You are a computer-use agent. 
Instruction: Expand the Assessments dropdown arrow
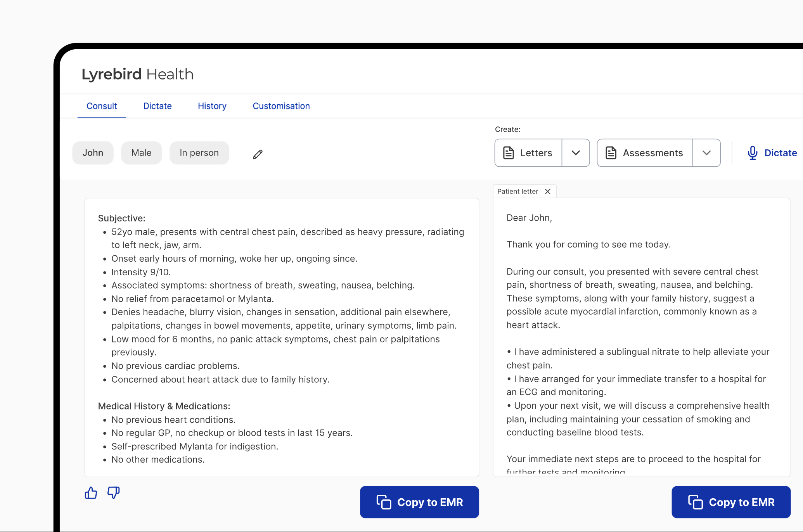706,153
